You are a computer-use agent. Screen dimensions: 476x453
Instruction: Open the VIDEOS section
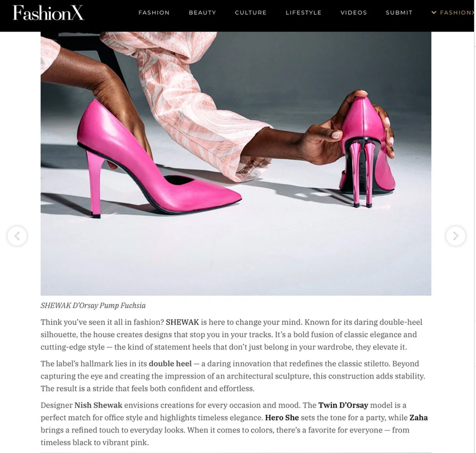(353, 13)
